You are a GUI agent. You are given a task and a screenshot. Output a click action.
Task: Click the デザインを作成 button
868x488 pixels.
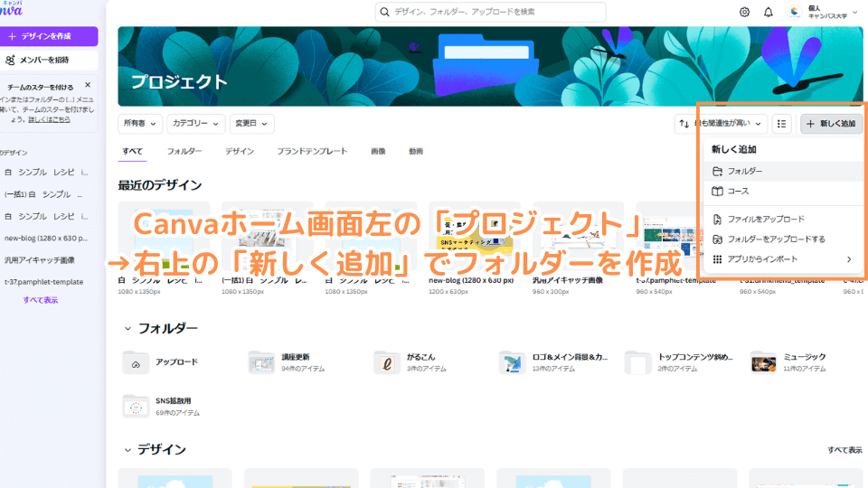click(x=49, y=36)
